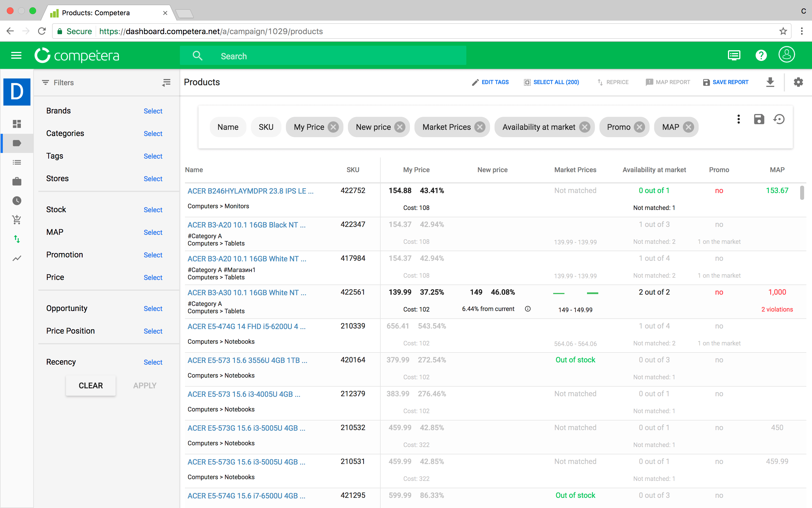Open ACER B246HYLAYMDPR 23.8 IPS product link
812x508 pixels.
click(x=250, y=191)
